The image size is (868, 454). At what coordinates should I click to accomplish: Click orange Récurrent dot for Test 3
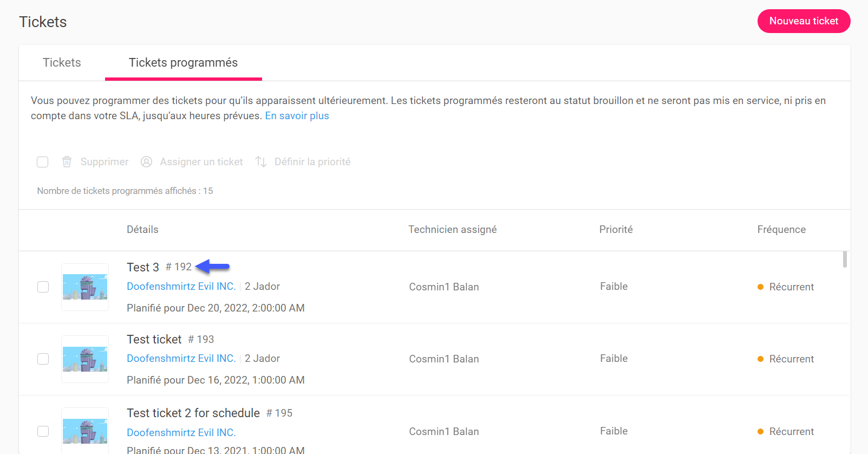tap(760, 287)
